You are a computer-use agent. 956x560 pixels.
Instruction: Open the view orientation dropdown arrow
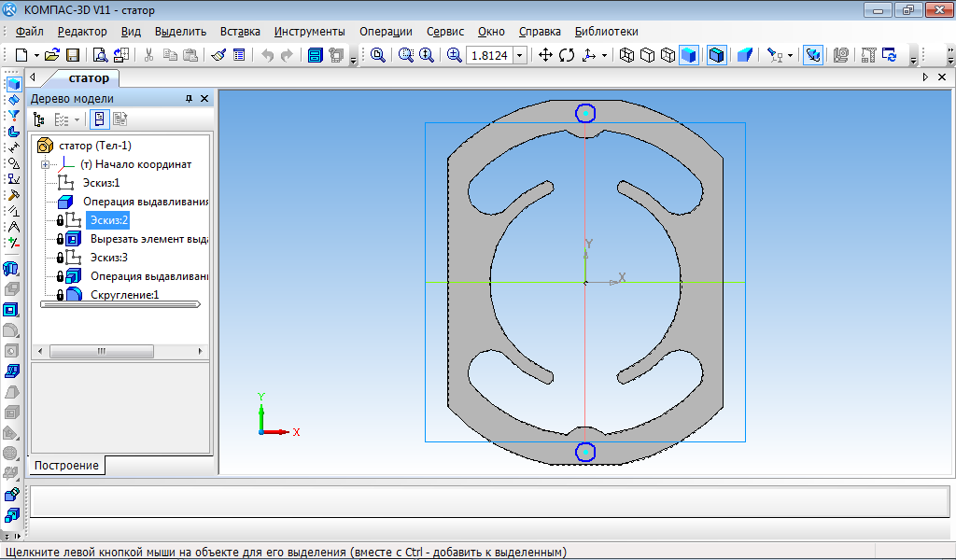604,55
